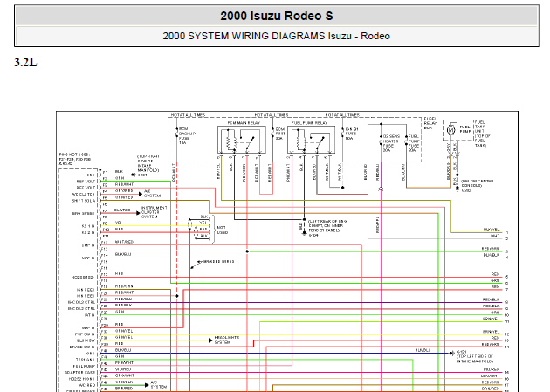Image resolution: width=550 pixels, height=392 pixels.
Task: Click the "SHIFT SOL A" pin label
Action: (83, 201)
